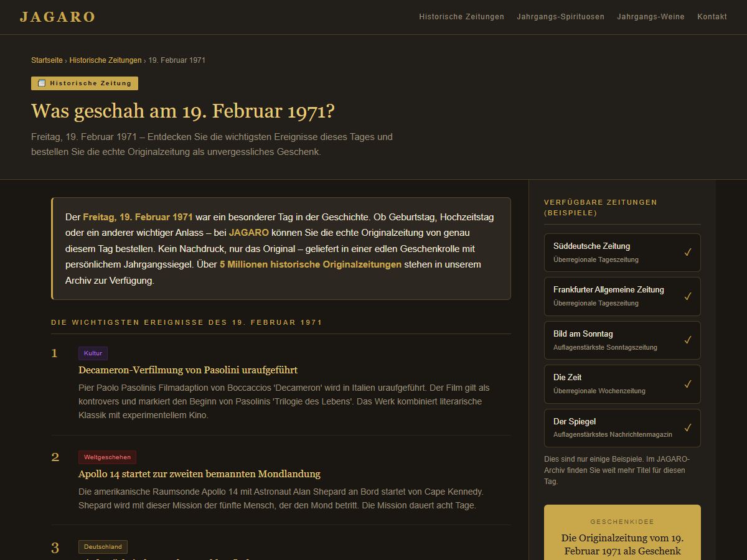Click section heading Die wichtigsten Ereignisse des 19. Februar 1971
This screenshot has height=560, width=747.
[x=187, y=322]
